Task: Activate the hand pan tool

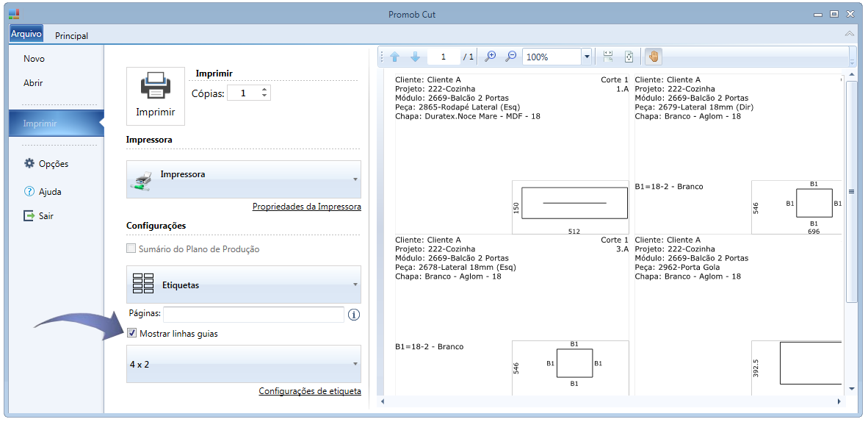Action: pos(654,57)
